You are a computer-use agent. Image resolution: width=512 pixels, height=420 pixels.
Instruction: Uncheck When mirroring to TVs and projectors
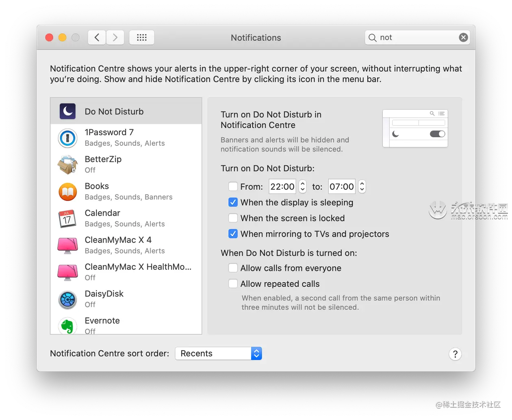pos(233,234)
